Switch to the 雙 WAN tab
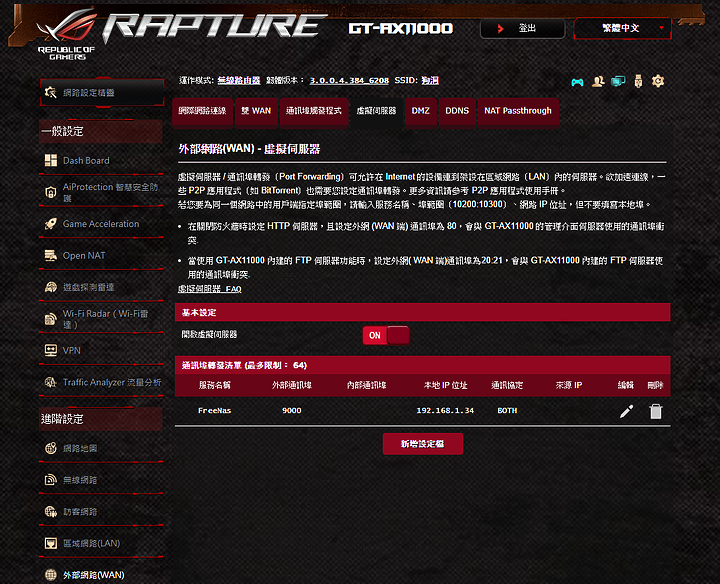The width and height of the screenshot is (720, 584). (256, 111)
